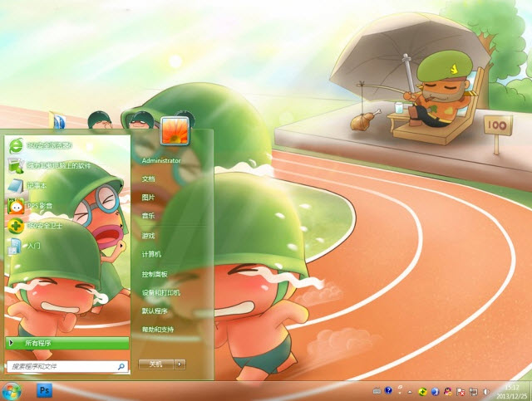Open Action Center flag tray icon
Screen dimensions: 532x401
pyautogui.click(x=461, y=392)
